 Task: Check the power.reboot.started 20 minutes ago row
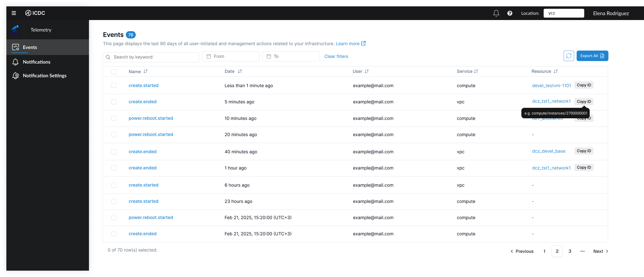pos(114,135)
